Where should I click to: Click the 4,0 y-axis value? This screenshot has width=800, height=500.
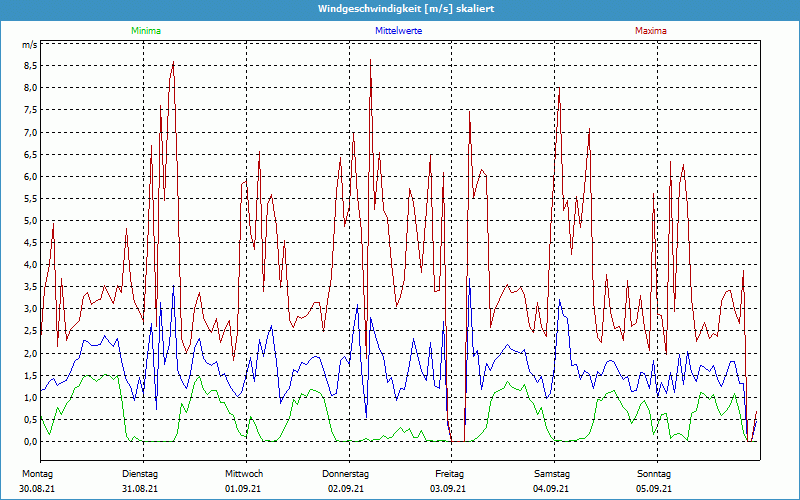(31, 264)
